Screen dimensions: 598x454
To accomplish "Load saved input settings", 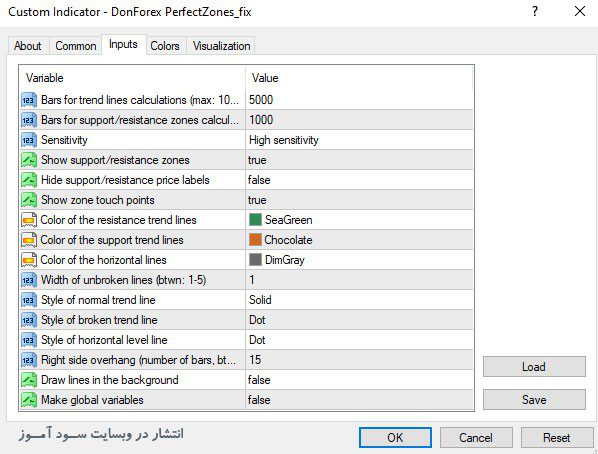I will click(534, 367).
